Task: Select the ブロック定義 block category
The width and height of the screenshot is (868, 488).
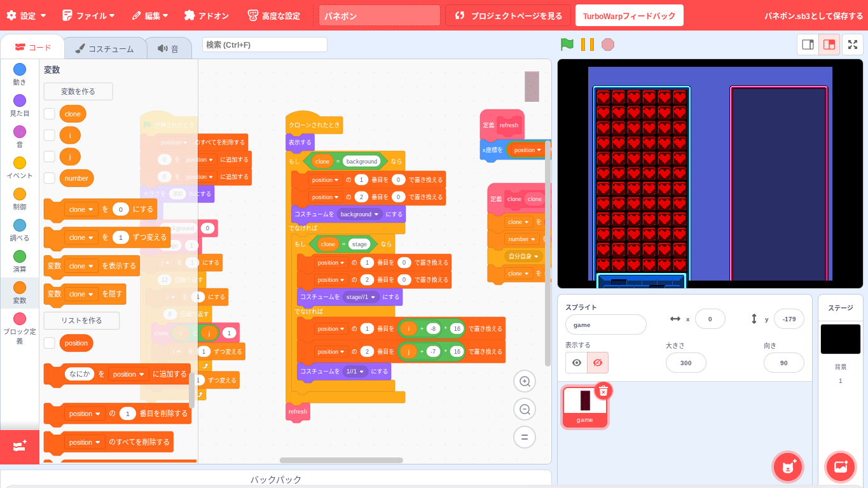Action: coord(20,328)
